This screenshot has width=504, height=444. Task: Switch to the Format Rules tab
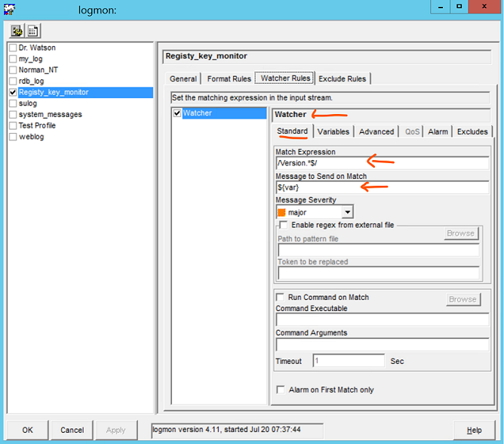(228, 79)
